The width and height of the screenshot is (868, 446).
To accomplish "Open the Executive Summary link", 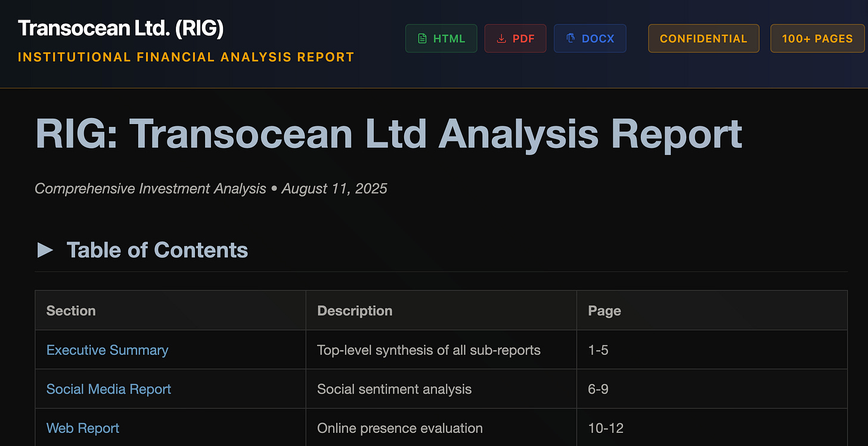I will (107, 350).
